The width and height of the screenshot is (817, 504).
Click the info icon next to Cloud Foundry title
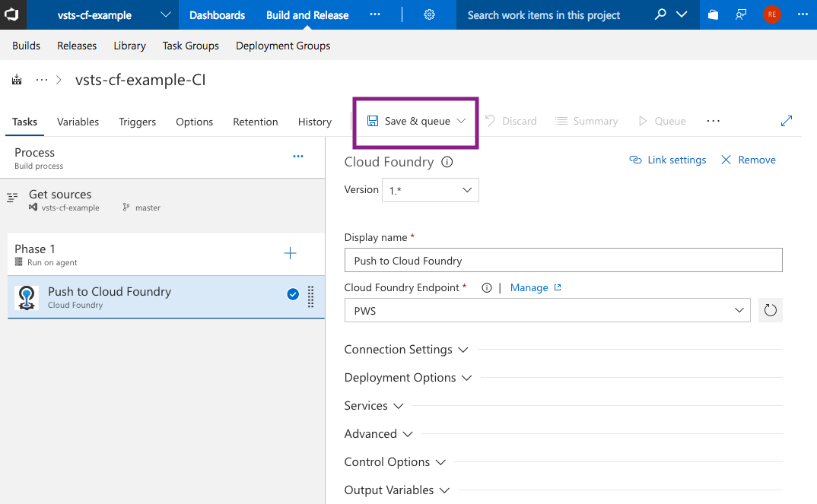(447, 162)
